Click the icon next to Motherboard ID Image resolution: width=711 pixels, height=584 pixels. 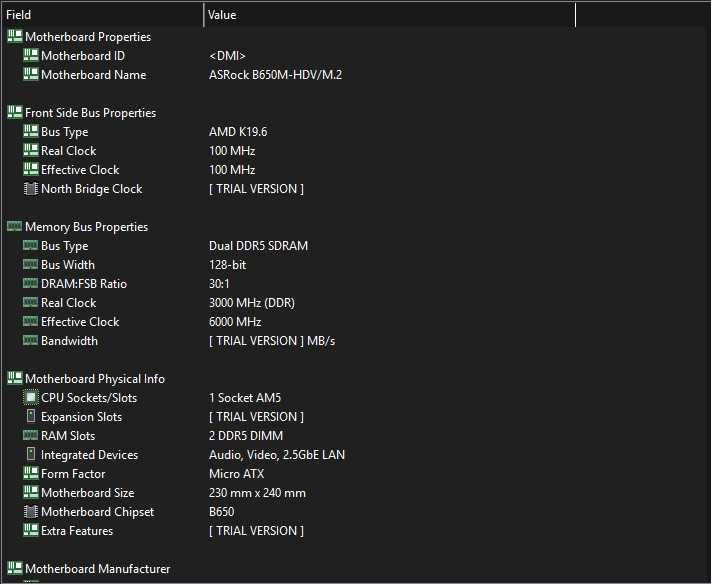point(30,55)
